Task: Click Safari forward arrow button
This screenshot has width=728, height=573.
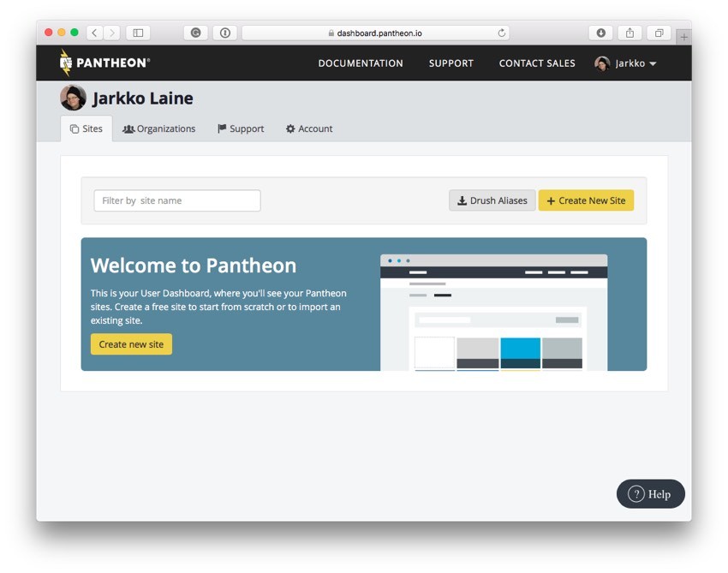Action: tap(112, 33)
